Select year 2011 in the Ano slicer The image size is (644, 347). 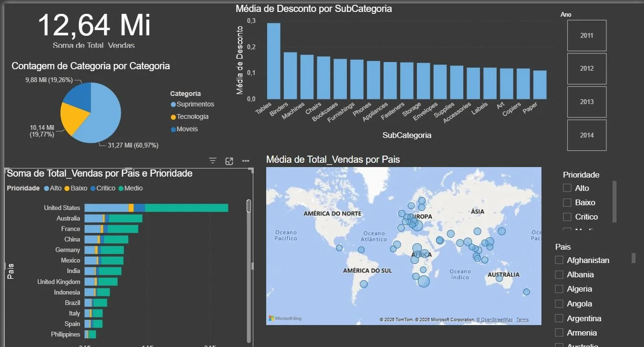(587, 35)
